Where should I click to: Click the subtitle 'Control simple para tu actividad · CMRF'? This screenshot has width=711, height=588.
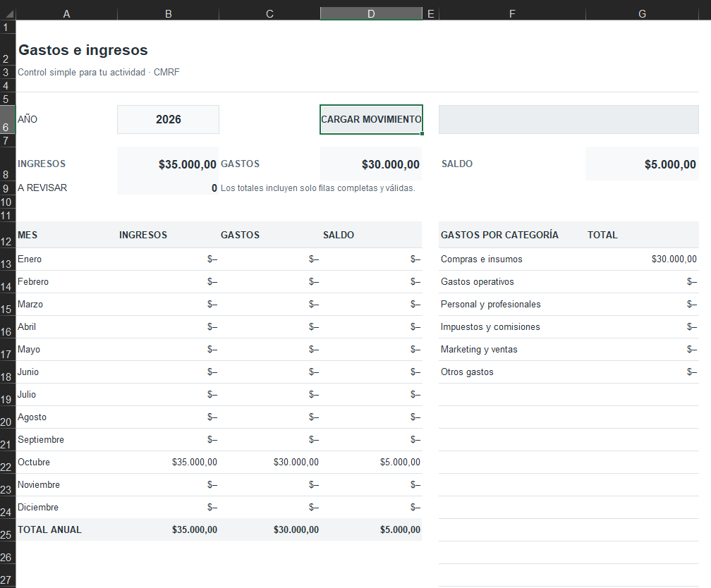click(99, 72)
